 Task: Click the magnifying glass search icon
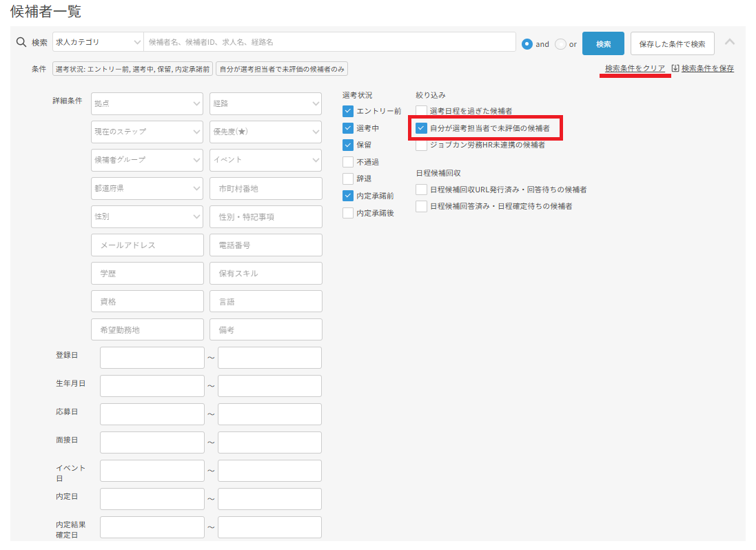click(21, 43)
